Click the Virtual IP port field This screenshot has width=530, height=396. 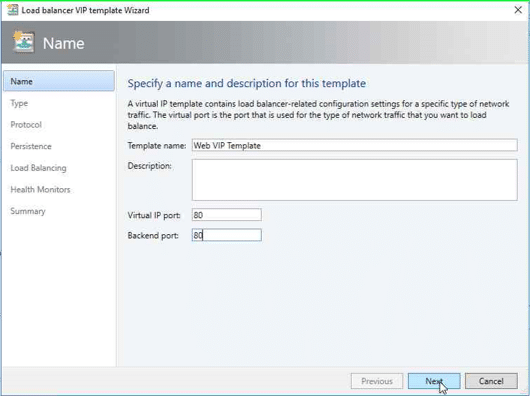point(226,215)
